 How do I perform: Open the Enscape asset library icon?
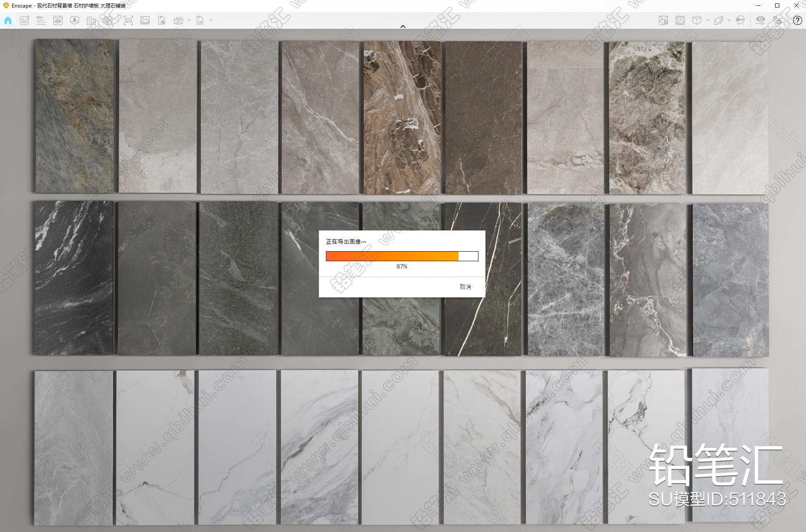pyautogui.click(x=75, y=20)
